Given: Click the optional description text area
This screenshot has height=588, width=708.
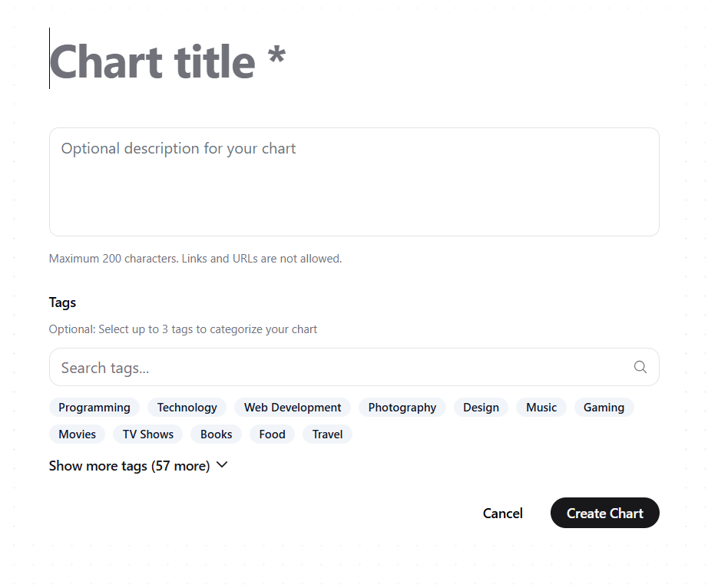Looking at the screenshot, I should click(x=353, y=180).
